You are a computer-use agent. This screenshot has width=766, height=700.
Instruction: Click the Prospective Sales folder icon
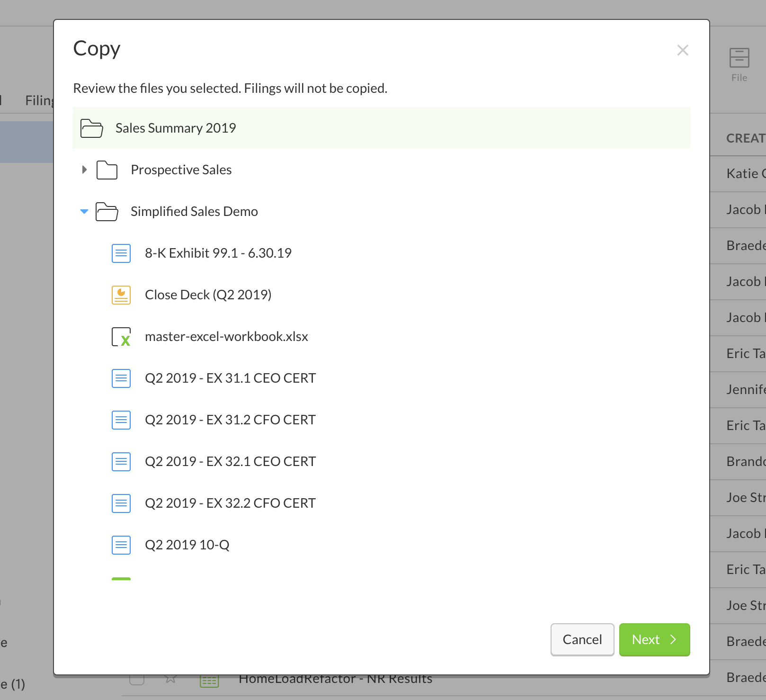coord(107,170)
